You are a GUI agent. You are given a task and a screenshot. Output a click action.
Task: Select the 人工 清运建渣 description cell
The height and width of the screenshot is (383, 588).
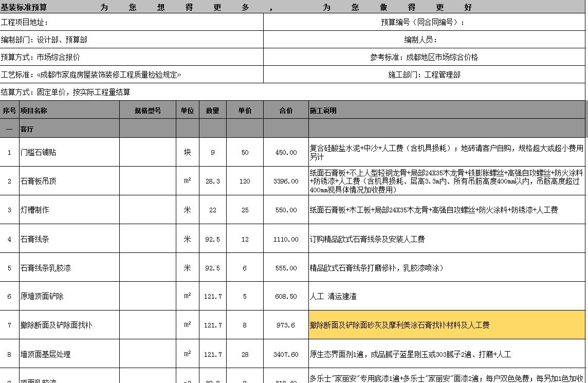[x=447, y=297]
